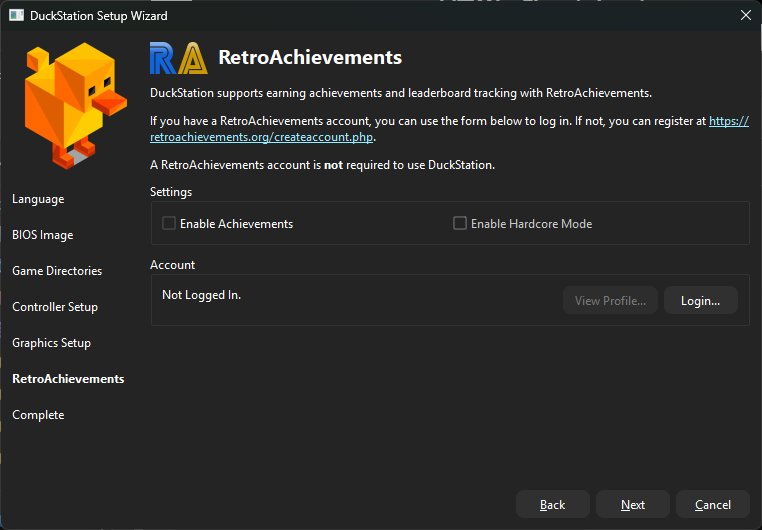Switch to the Controller Setup step
The image size is (762, 530).
coord(55,307)
